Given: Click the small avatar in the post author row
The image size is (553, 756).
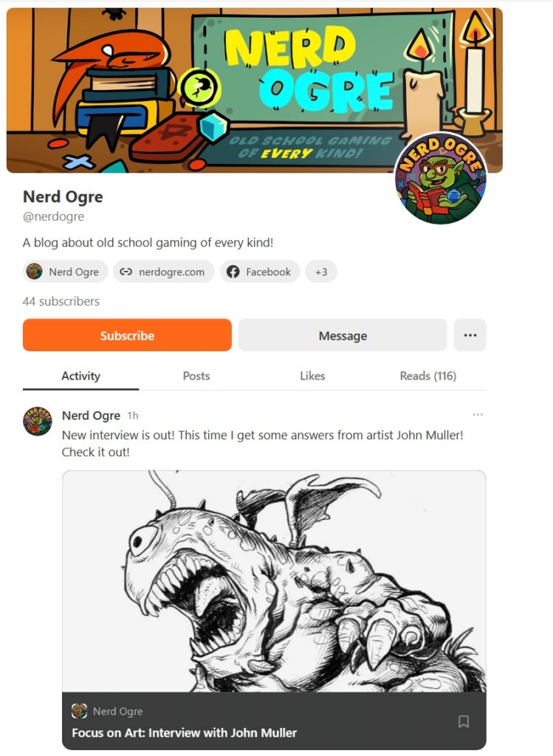Looking at the screenshot, I should click(37, 421).
